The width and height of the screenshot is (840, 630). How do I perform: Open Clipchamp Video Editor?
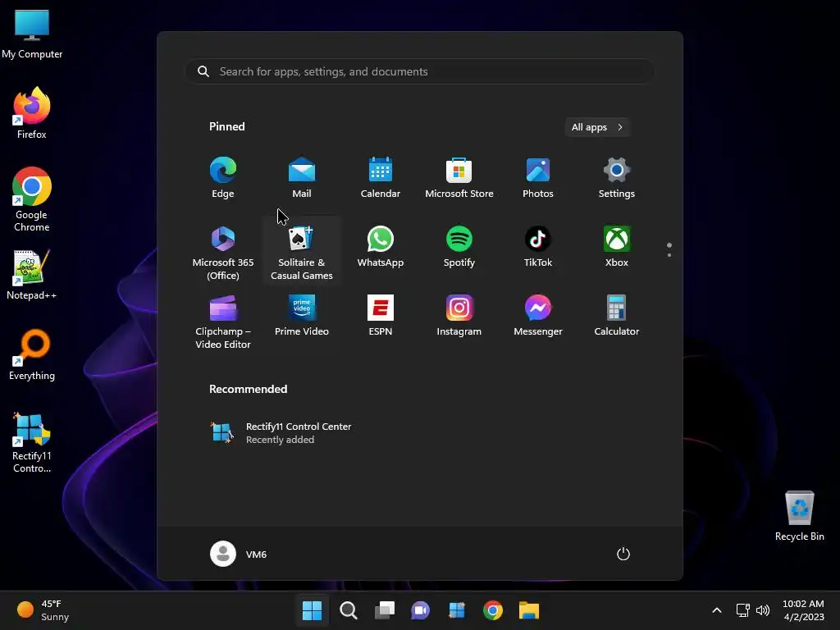[223, 322]
